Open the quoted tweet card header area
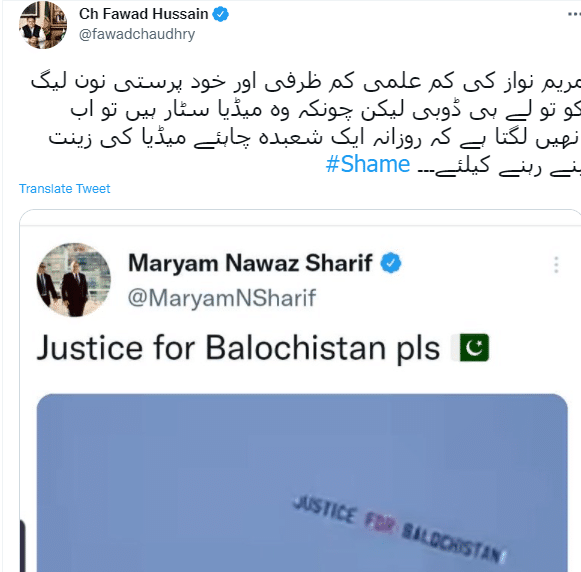The width and height of the screenshot is (581, 572). 296,280
